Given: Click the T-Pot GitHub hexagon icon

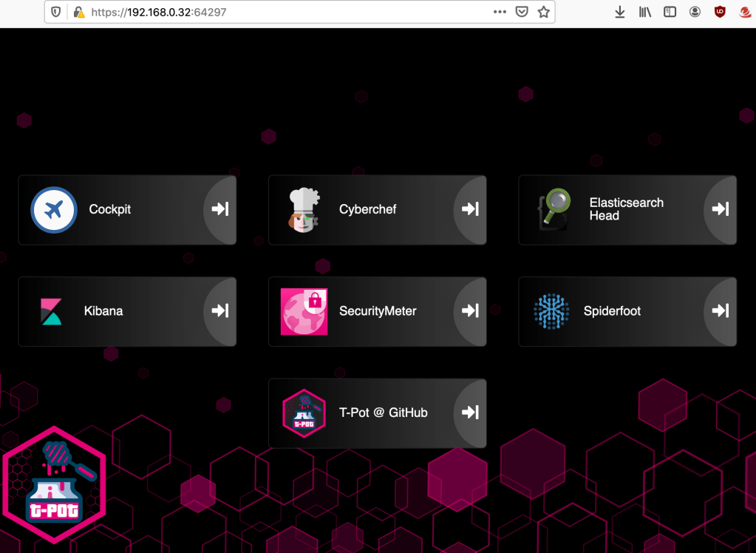Looking at the screenshot, I should 304,413.
